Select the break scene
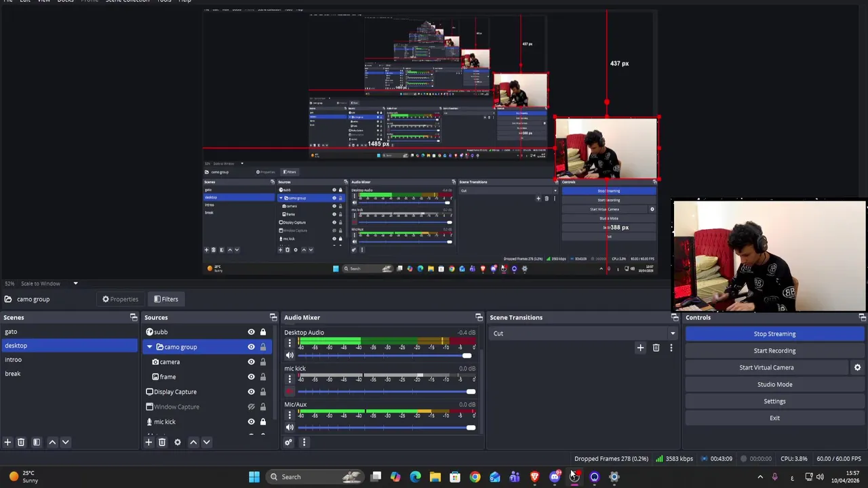The image size is (868, 488). [x=68, y=373]
